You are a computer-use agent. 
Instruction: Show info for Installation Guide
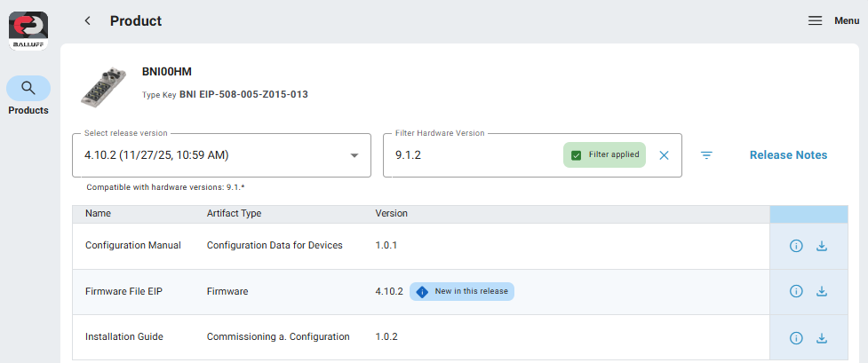point(796,337)
